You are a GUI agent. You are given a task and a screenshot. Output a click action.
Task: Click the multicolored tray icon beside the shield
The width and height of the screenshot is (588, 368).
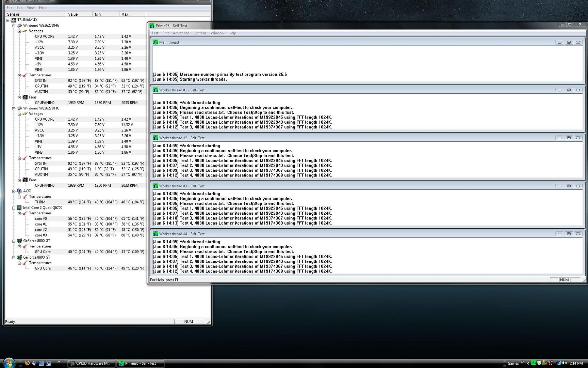coord(544,363)
